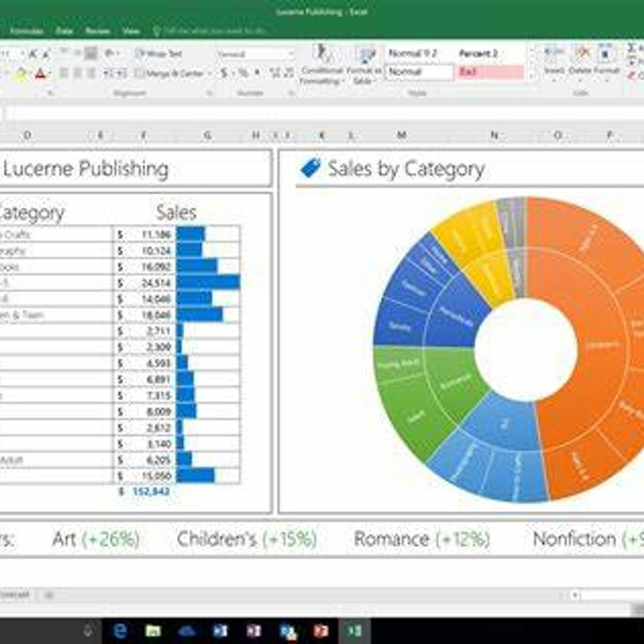Screen dimensions: 644x644
Task: Click the Children's (+15%) text
Action: click(247, 539)
